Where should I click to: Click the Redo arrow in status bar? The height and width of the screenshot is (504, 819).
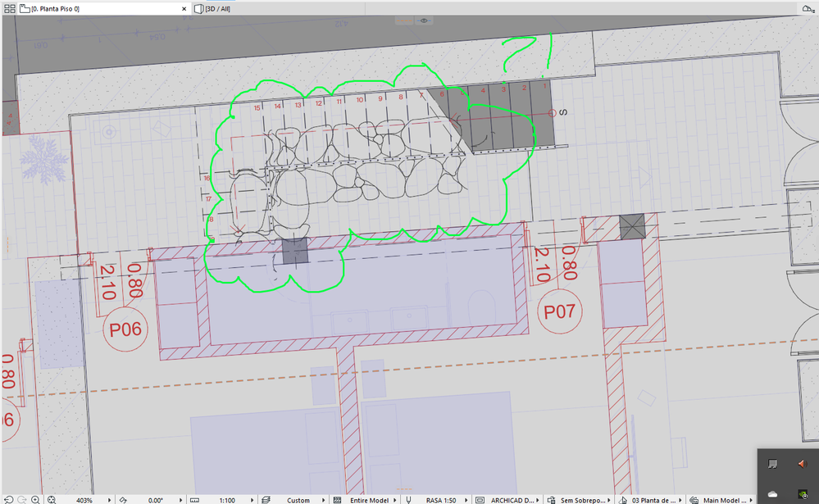[x=21, y=500]
